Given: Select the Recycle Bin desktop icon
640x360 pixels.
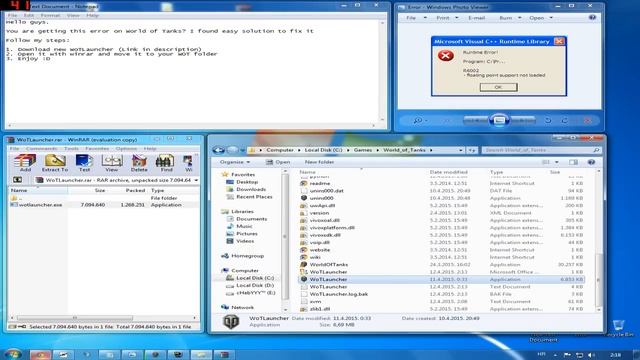Looking at the screenshot, I should [x=619, y=328].
